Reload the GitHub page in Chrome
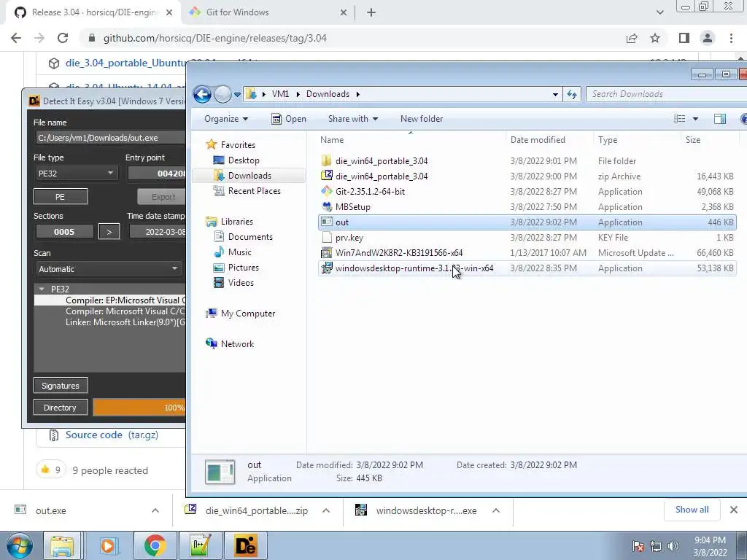The width and height of the screenshot is (747, 560). coord(63,38)
